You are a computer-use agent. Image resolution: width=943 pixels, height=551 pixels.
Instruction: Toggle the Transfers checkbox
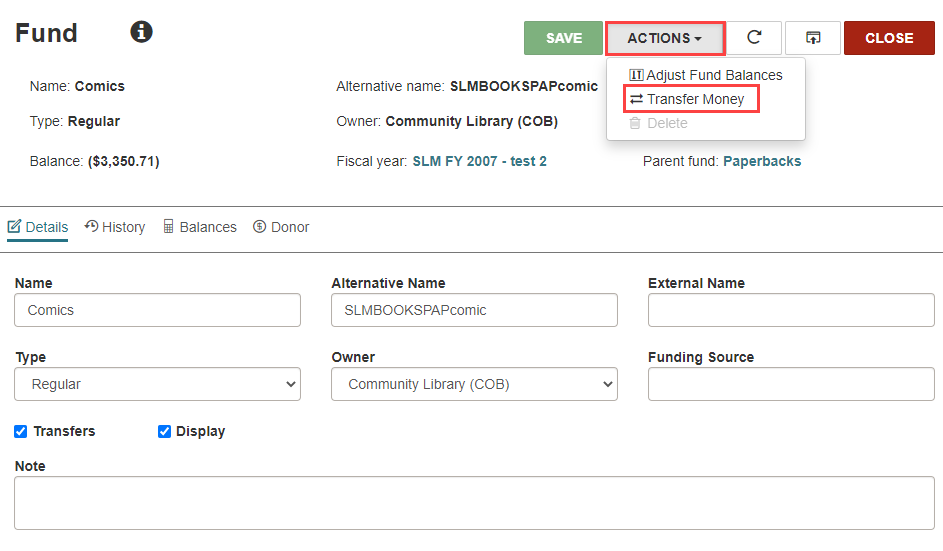point(20,431)
